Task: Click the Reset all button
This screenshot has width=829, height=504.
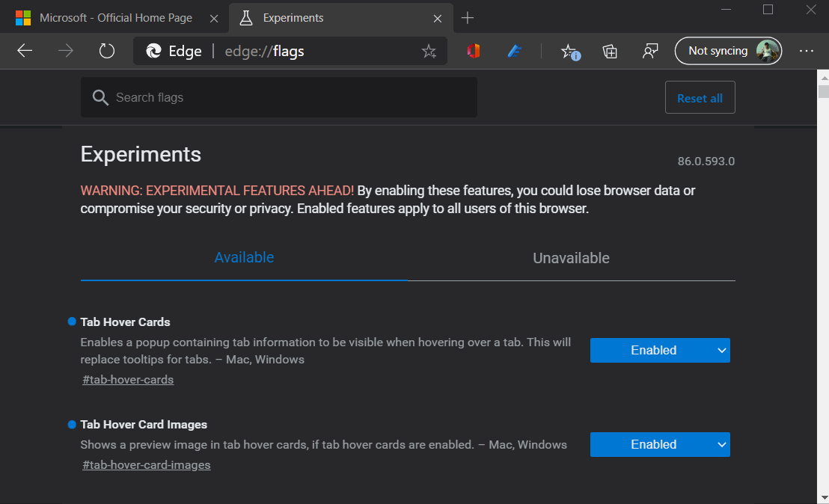Action: [700, 98]
